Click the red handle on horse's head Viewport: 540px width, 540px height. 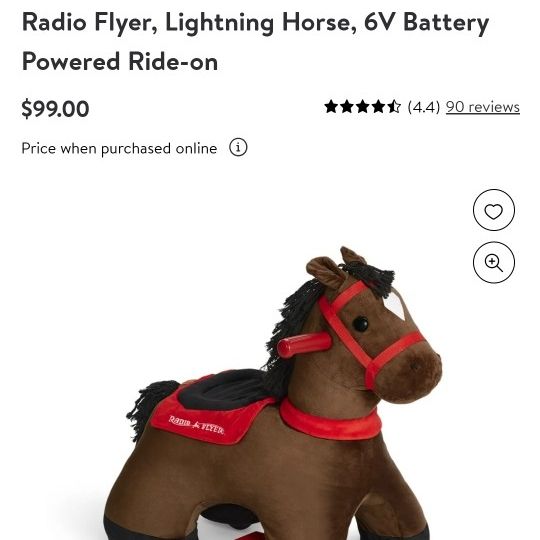point(304,344)
